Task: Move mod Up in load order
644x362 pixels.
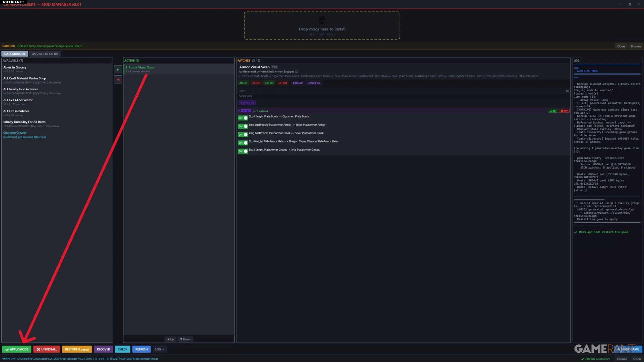Action: (171, 339)
